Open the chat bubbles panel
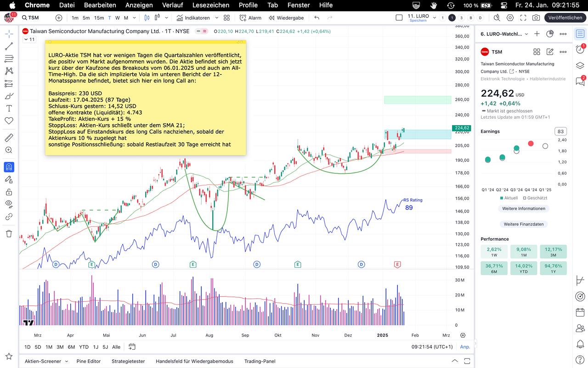The image size is (588, 368). coord(580,81)
